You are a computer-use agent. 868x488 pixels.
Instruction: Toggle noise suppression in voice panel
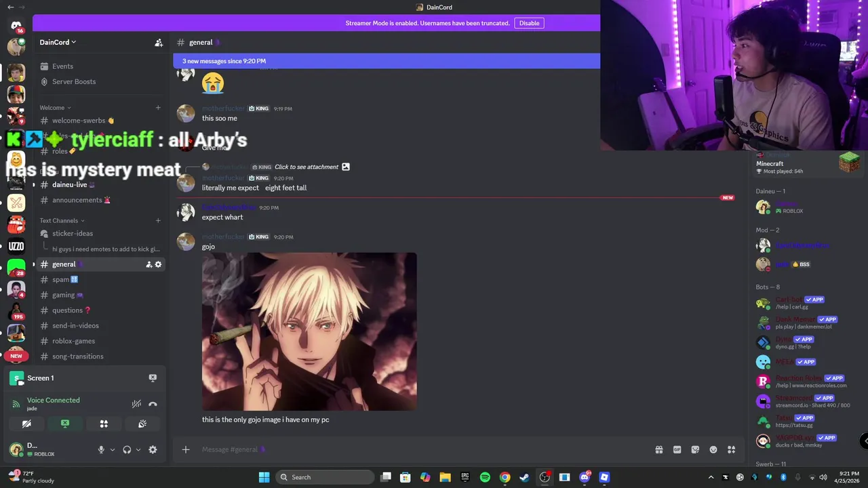coord(136,404)
